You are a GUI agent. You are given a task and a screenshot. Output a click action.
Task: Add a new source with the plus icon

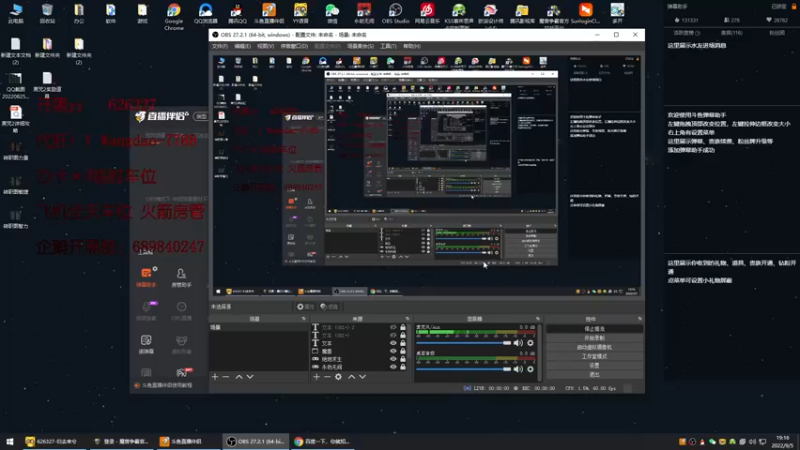[316, 377]
